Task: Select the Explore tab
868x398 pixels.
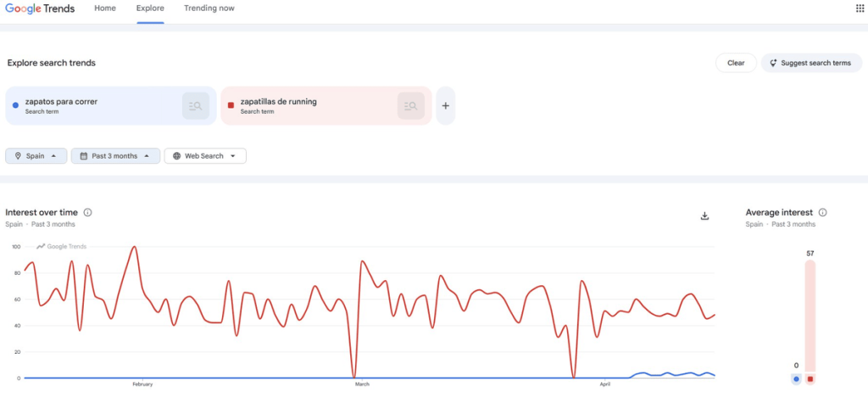Action: (x=150, y=8)
